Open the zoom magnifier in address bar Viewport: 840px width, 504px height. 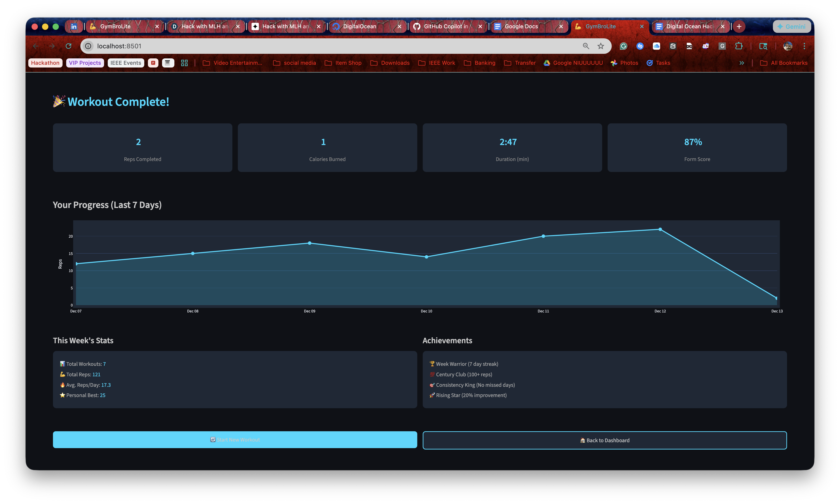click(x=586, y=46)
